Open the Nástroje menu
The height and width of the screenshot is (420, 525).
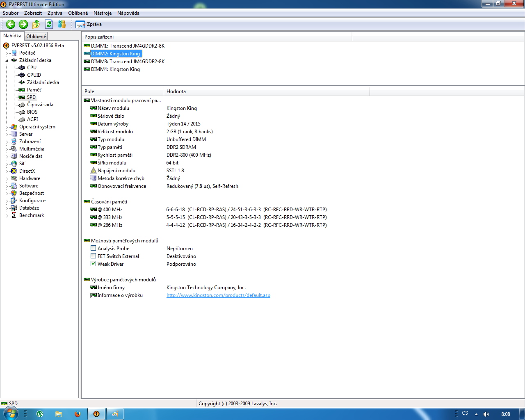tap(103, 13)
